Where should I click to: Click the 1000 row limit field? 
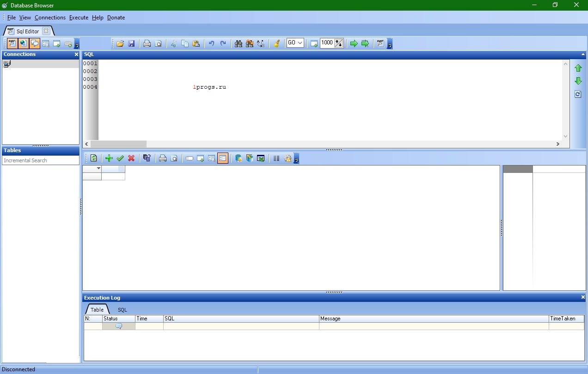327,43
